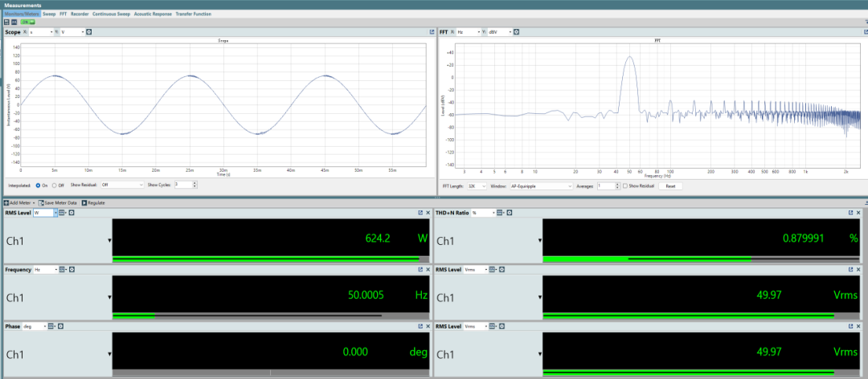Open the Window AP-Equiripple dropdown
Image resolution: width=868 pixels, height=379 pixels.
pos(540,186)
